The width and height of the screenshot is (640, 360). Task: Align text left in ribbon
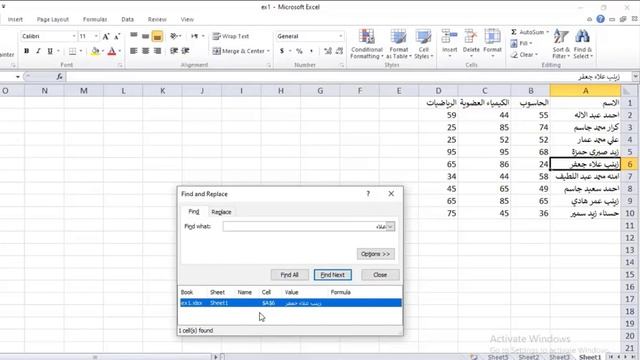133,51
